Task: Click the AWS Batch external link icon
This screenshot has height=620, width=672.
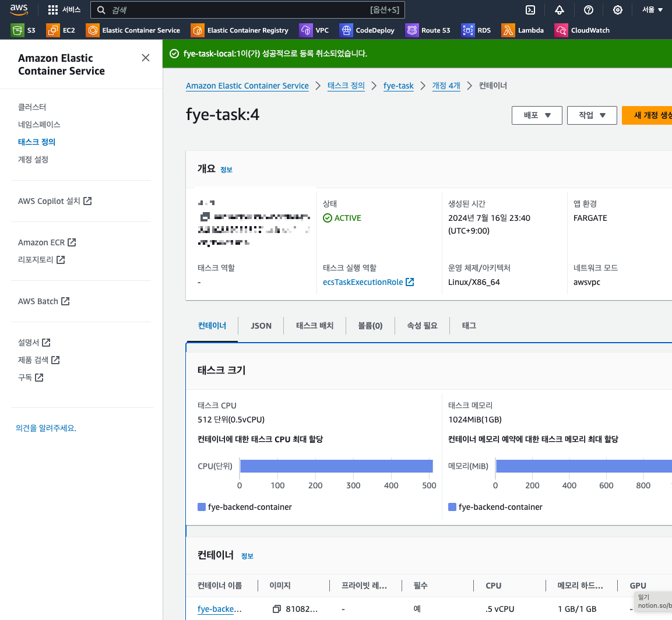Action: pyautogui.click(x=65, y=301)
